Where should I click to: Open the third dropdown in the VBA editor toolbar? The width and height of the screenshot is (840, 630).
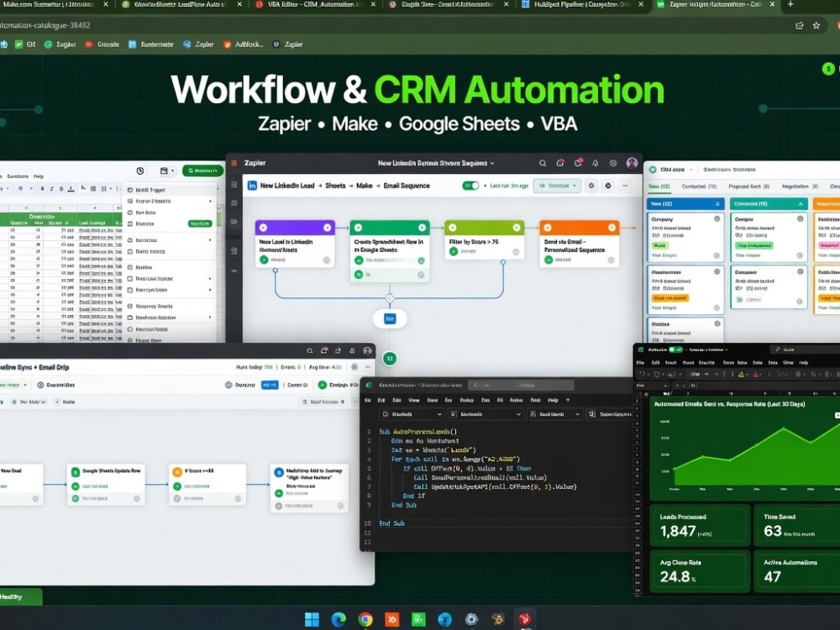554,414
